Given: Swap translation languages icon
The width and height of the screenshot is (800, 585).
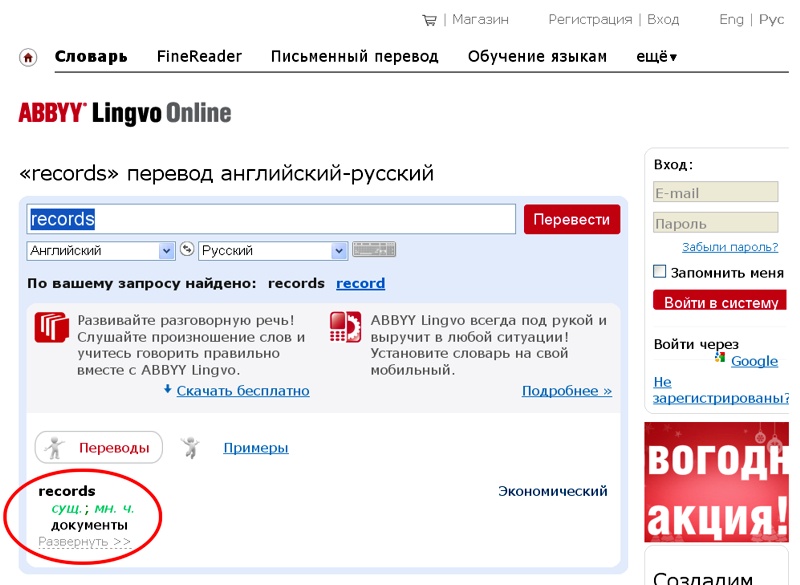Looking at the screenshot, I should pyautogui.click(x=187, y=249).
